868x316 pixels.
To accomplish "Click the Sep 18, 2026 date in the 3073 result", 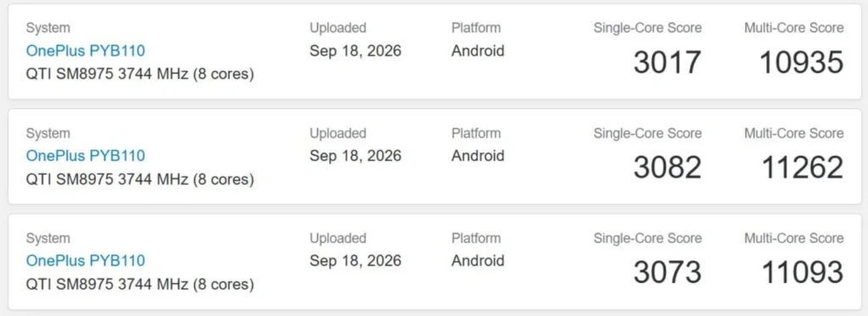I will pyautogui.click(x=355, y=261).
